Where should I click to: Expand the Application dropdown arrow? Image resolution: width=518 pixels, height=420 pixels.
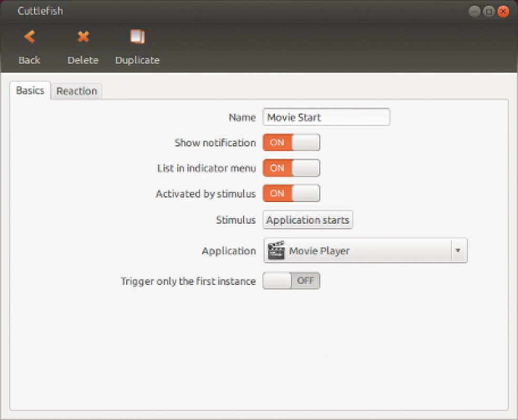pos(458,251)
